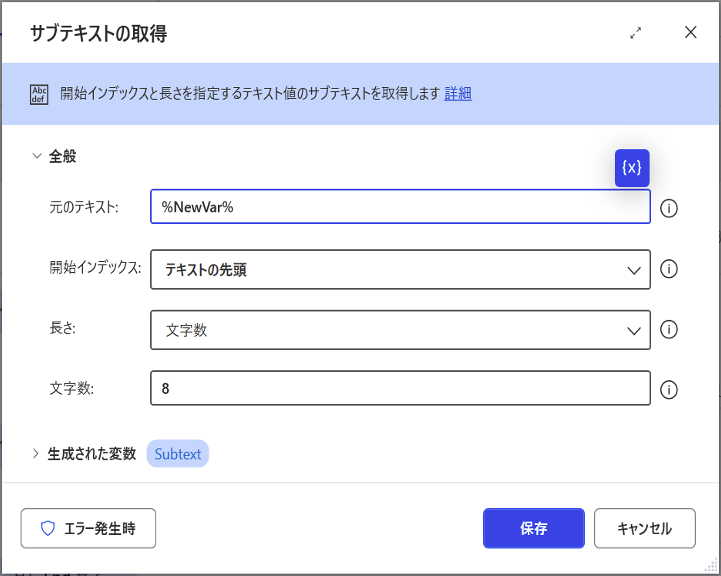Open the 長さ dropdown showing 文字数
Viewport: 721px width, 576px height.
[x=400, y=330]
